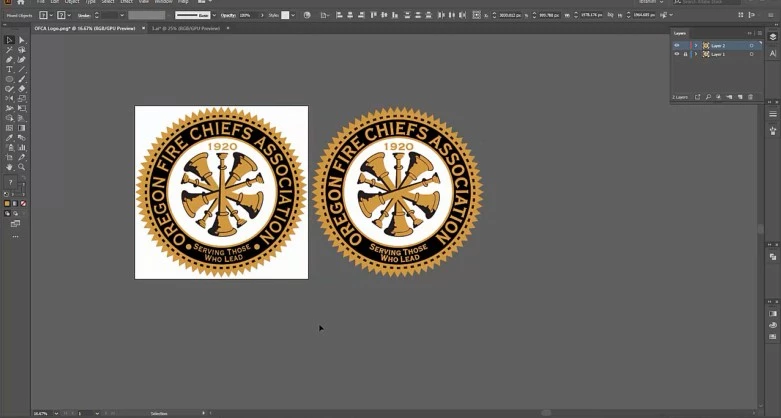Select the Rotate/Reflect tool
The image size is (781, 418).
9,99
